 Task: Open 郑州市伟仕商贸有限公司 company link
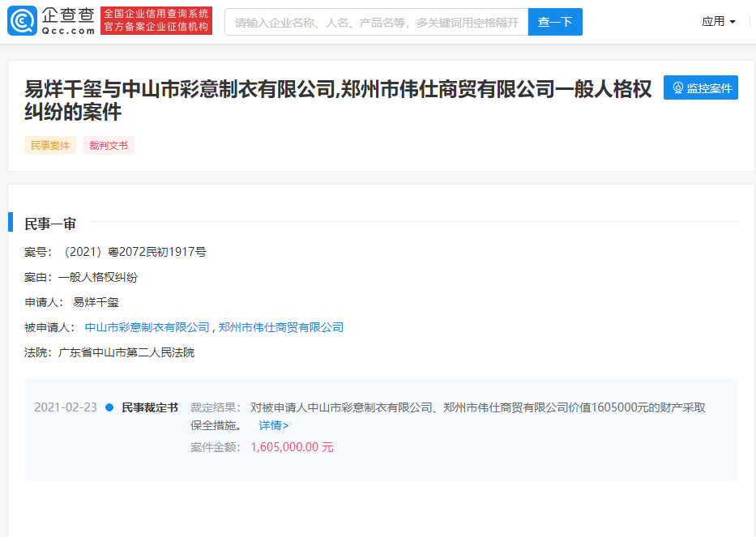(x=281, y=327)
